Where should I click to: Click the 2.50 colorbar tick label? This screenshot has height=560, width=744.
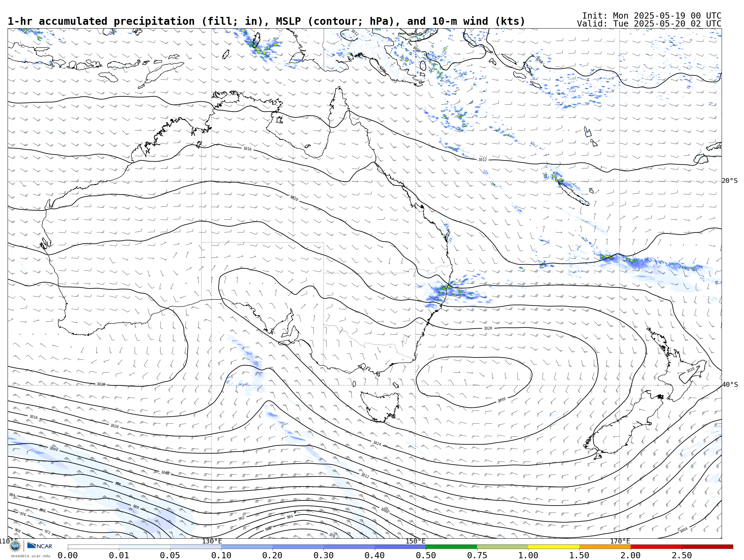[x=682, y=556]
